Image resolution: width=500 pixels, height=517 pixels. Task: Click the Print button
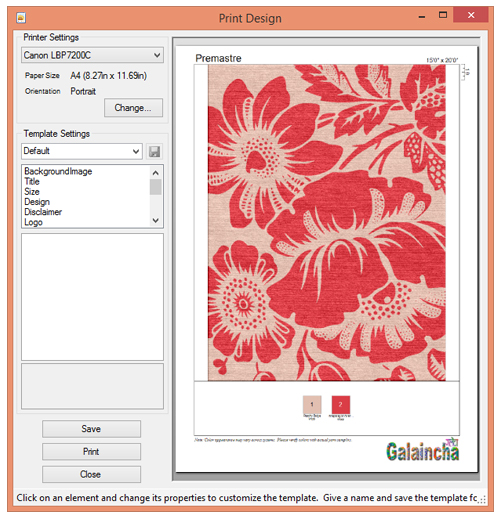(91, 452)
